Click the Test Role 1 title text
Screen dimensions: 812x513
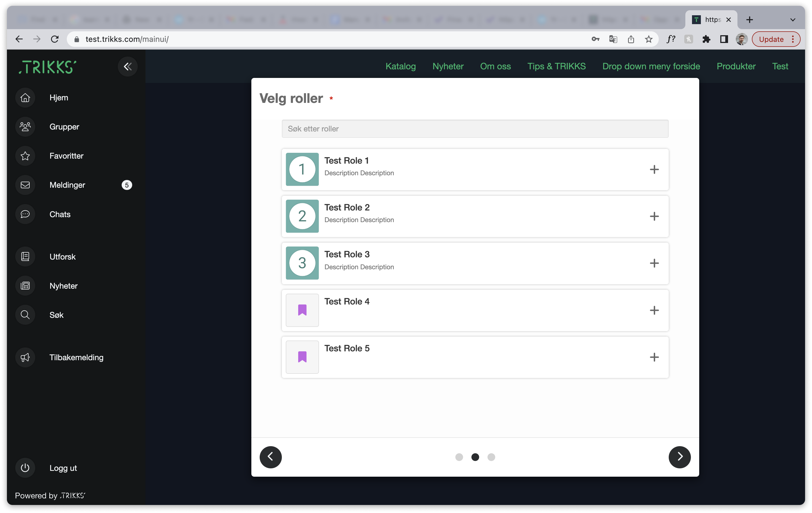pos(346,161)
